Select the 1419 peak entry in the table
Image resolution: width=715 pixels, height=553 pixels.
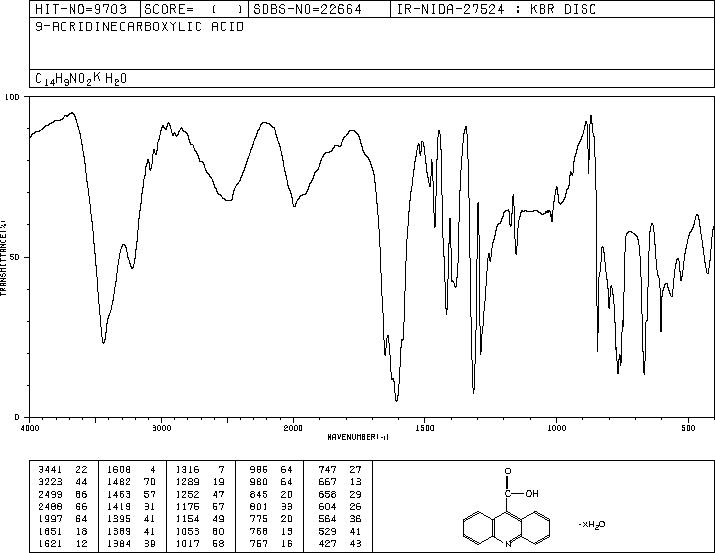[x=131, y=506]
